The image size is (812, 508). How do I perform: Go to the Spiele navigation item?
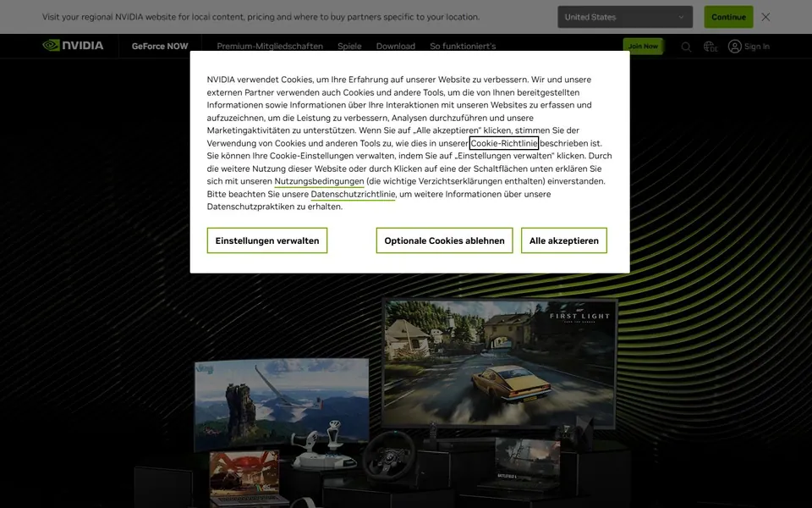(x=349, y=46)
